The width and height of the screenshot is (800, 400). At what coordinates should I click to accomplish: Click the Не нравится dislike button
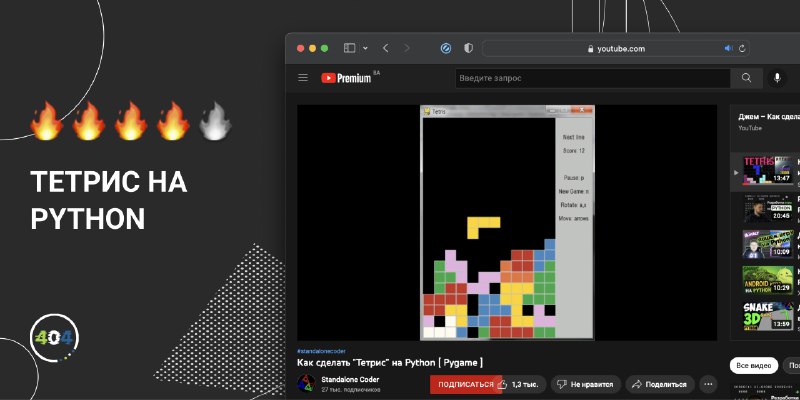point(586,384)
